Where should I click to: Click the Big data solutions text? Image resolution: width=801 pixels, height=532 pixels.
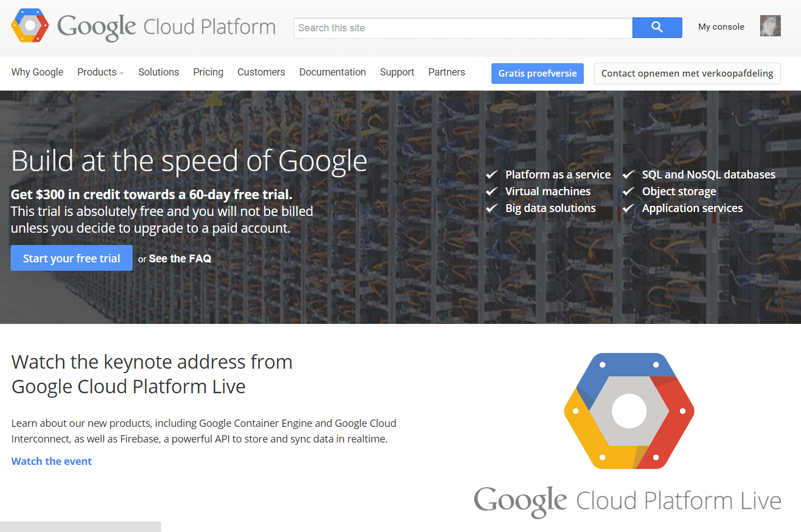click(x=551, y=208)
